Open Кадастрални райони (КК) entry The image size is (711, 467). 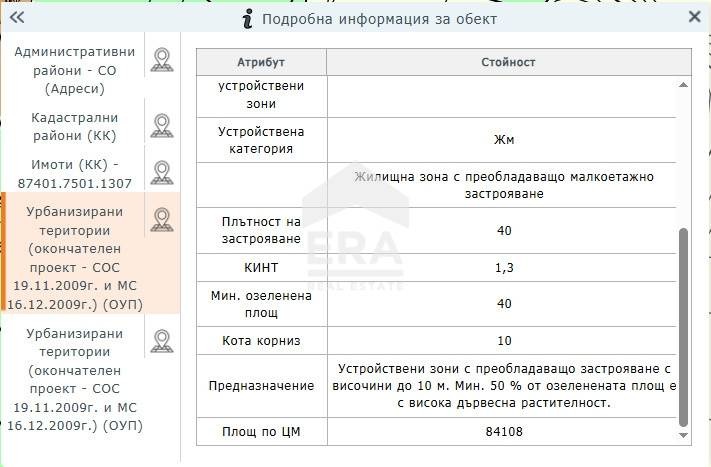74,126
